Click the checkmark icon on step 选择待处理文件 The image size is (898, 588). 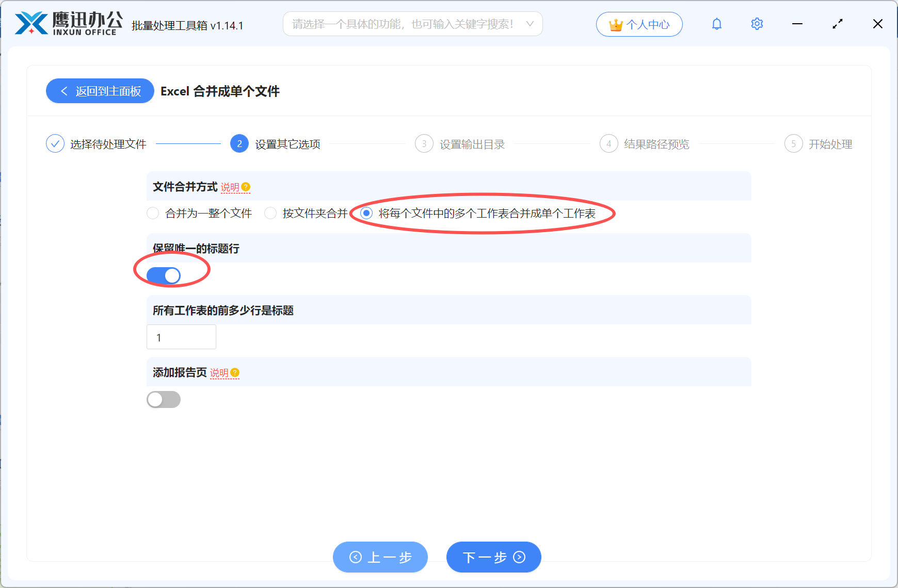(55, 143)
